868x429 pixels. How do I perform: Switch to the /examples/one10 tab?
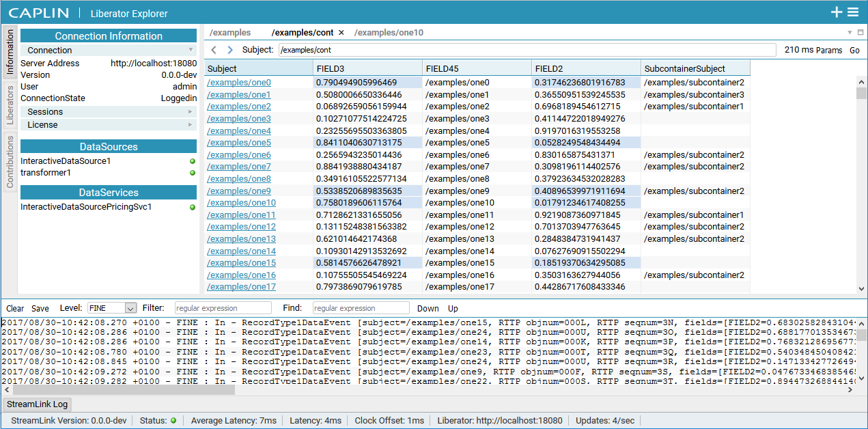pyautogui.click(x=389, y=33)
